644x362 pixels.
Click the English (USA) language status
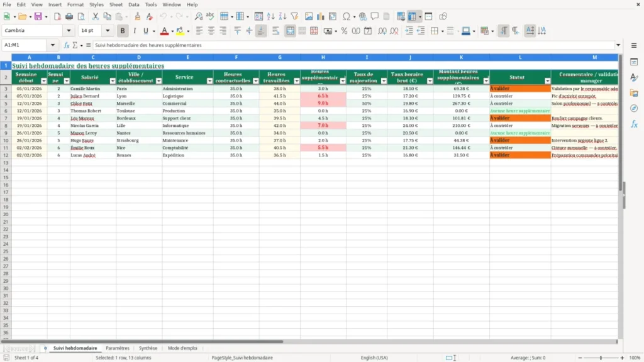tap(374, 358)
